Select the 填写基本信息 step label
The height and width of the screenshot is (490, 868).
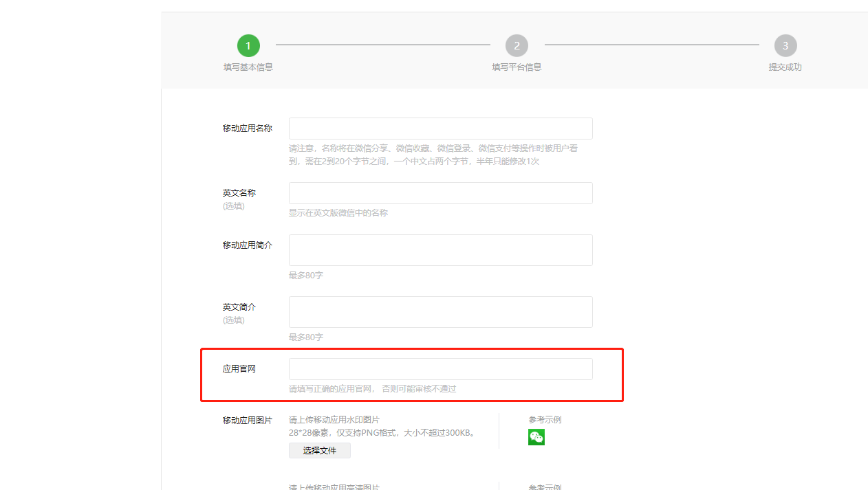[248, 67]
